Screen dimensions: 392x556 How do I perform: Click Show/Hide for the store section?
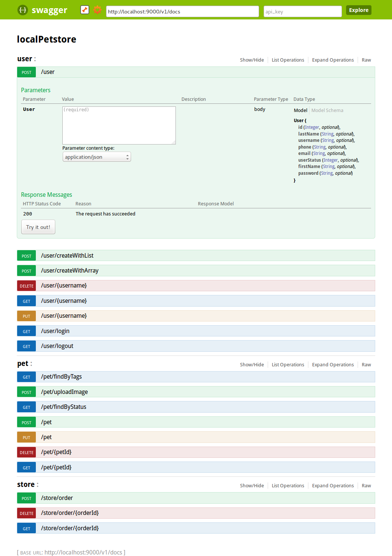click(x=252, y=486)
